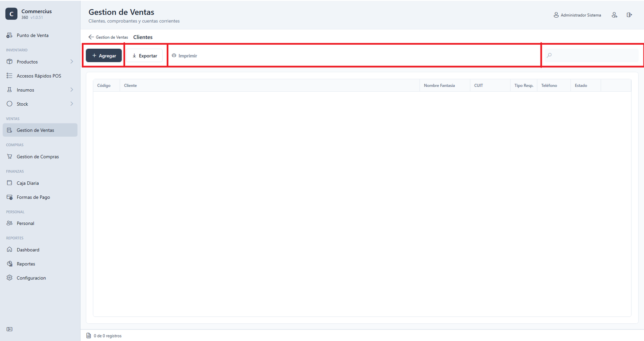
Task: Click the Agregar button
Action: 104,55
